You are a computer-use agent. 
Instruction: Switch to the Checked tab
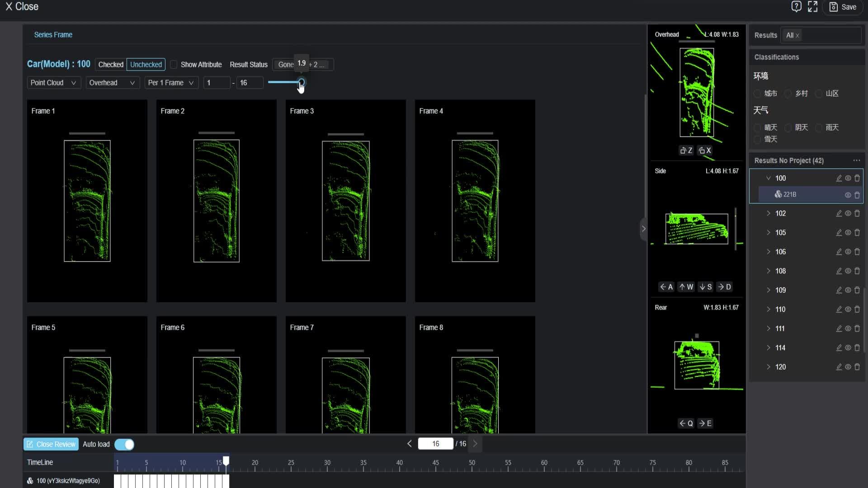[111, 65]
